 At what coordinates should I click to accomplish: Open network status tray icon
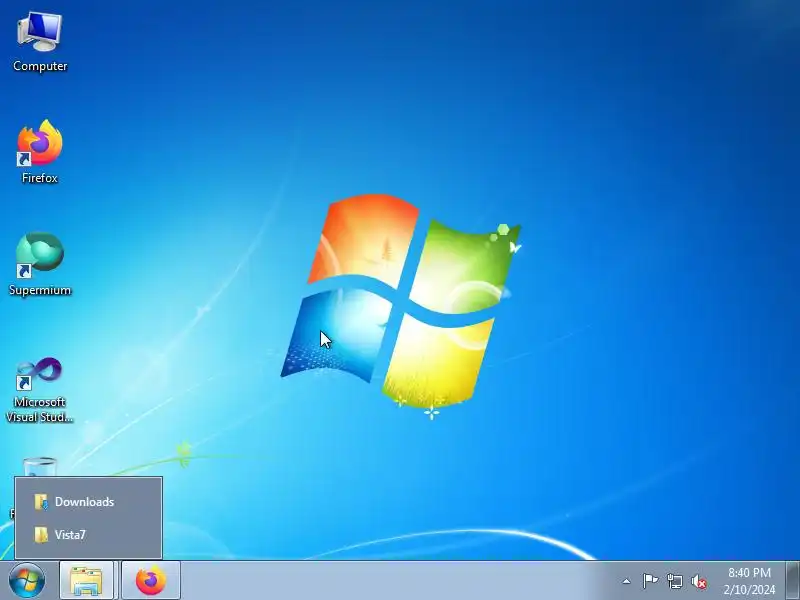(x=674, y=581)
